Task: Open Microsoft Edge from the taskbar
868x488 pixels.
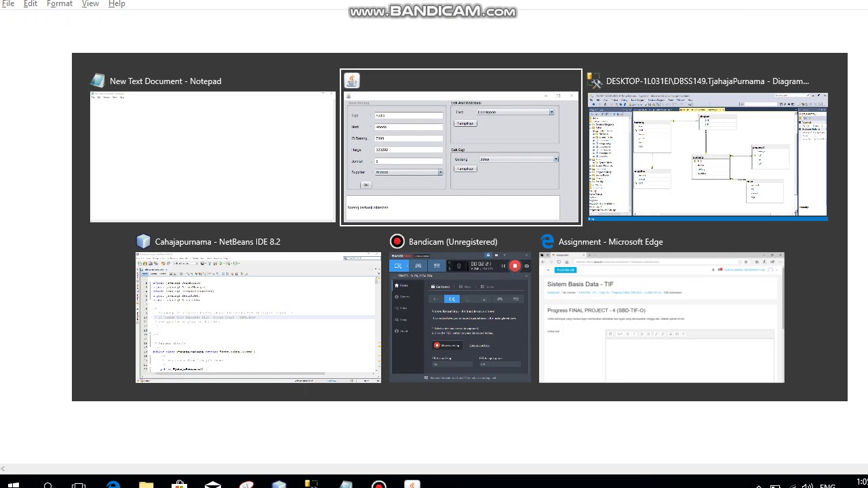Action: (x=113, y=484)
